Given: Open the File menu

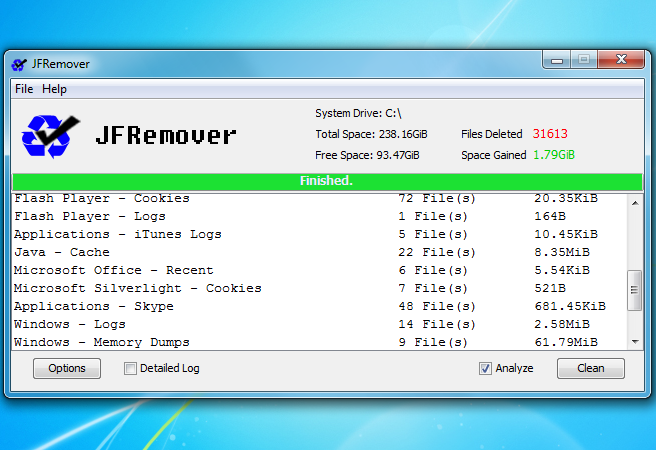Looking at the screenshot, I should pos(24,89).
